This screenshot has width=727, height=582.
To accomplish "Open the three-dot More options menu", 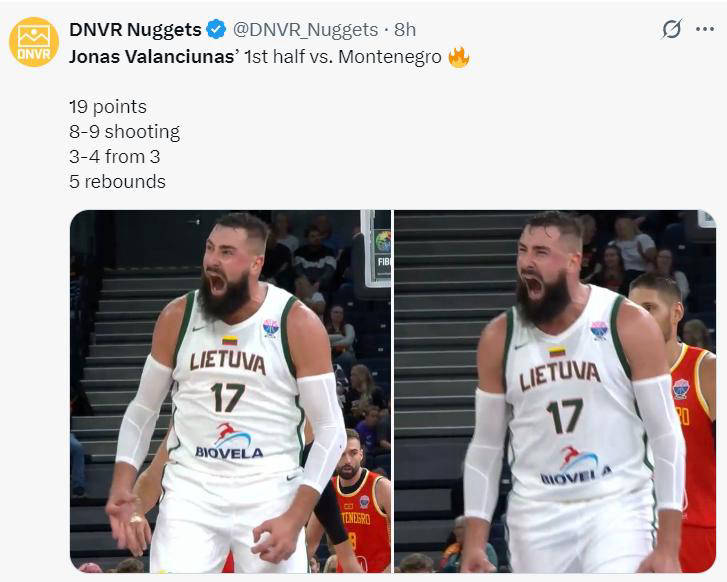I will [x=705, y=30].
